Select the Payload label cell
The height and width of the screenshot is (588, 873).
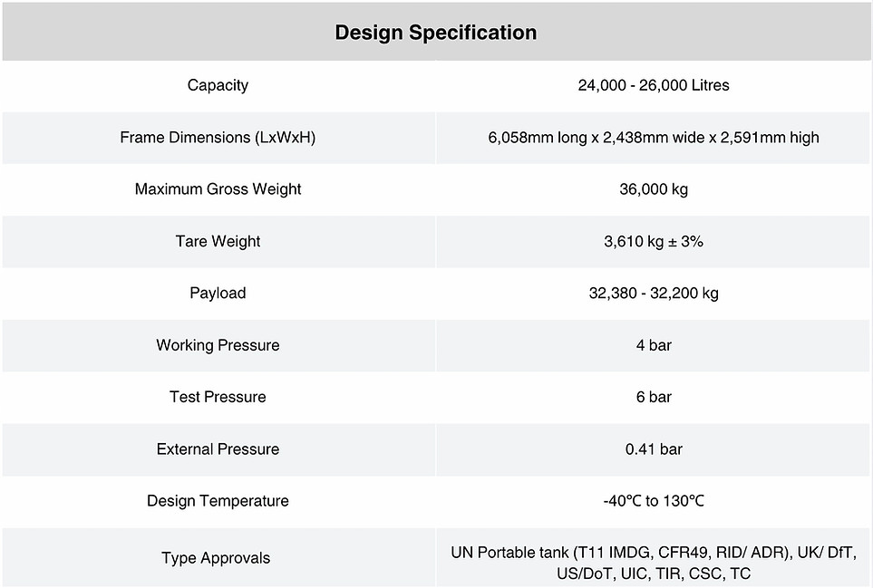click(218, 294)
